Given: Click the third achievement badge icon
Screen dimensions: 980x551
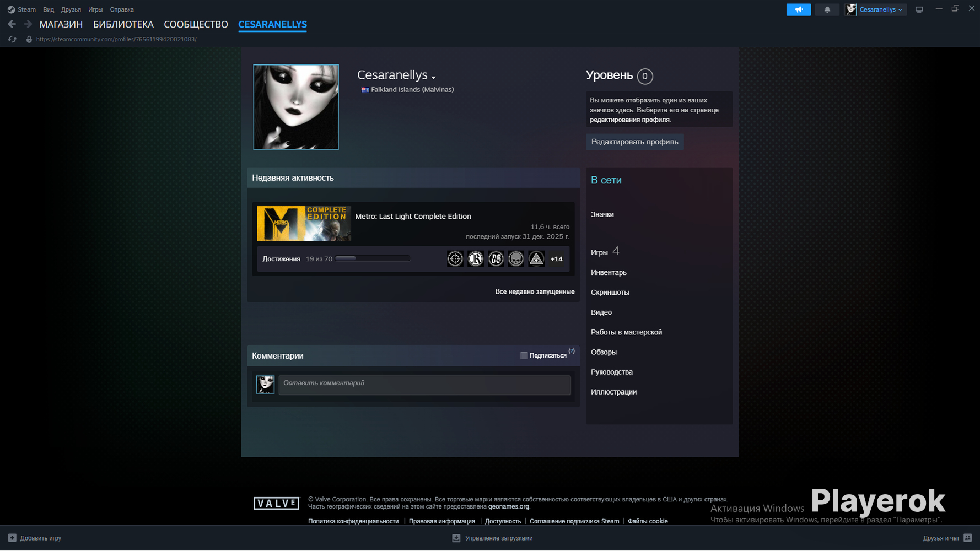Looking at the screenshot, I should (496, 258).
